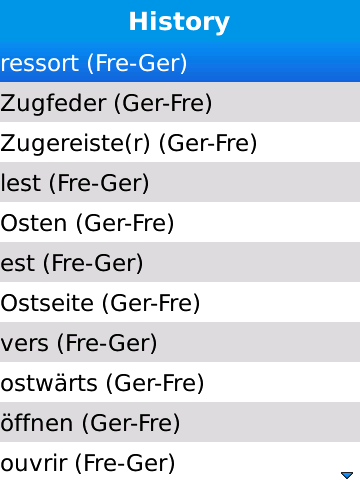
Task: Click the word 'ostwärts' in history
Action: click(49, 383)
